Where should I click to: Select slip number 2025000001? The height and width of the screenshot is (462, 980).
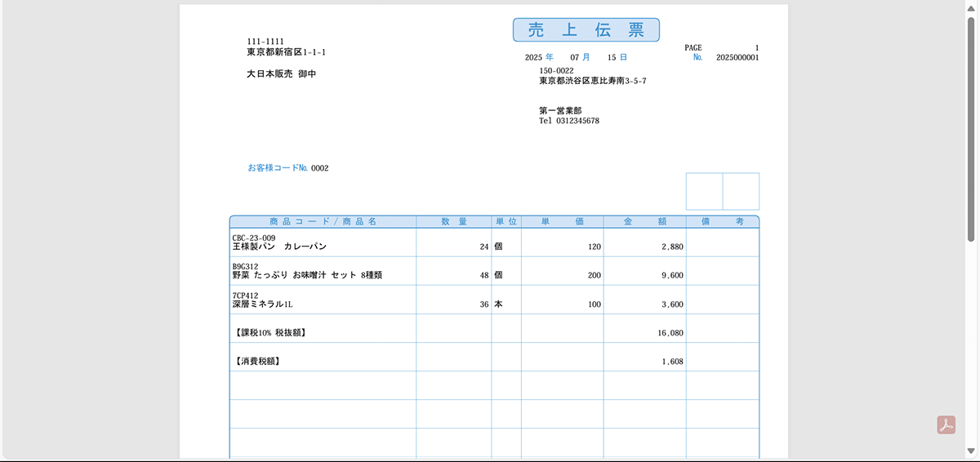coord(737,58)
